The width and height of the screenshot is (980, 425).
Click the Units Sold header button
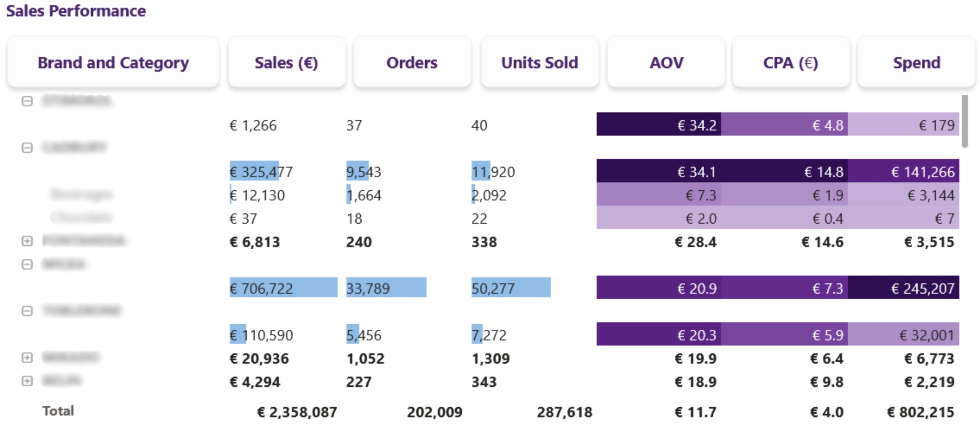coord(540,62)
